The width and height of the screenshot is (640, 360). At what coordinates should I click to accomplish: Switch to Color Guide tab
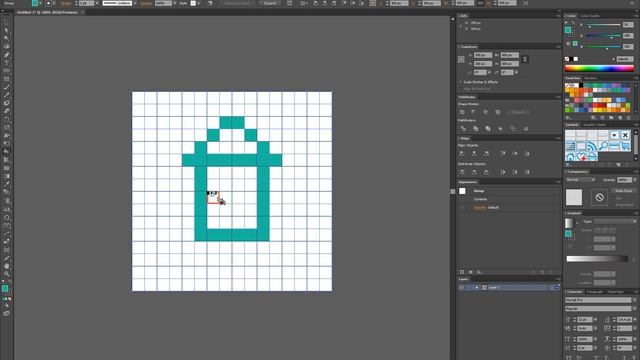click(590, 16)
